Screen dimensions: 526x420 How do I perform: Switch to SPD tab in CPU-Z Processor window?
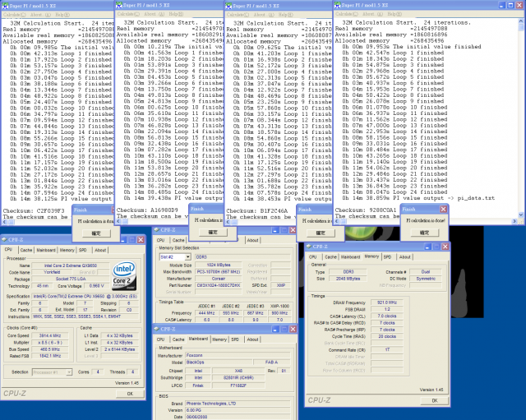[83, 250]
